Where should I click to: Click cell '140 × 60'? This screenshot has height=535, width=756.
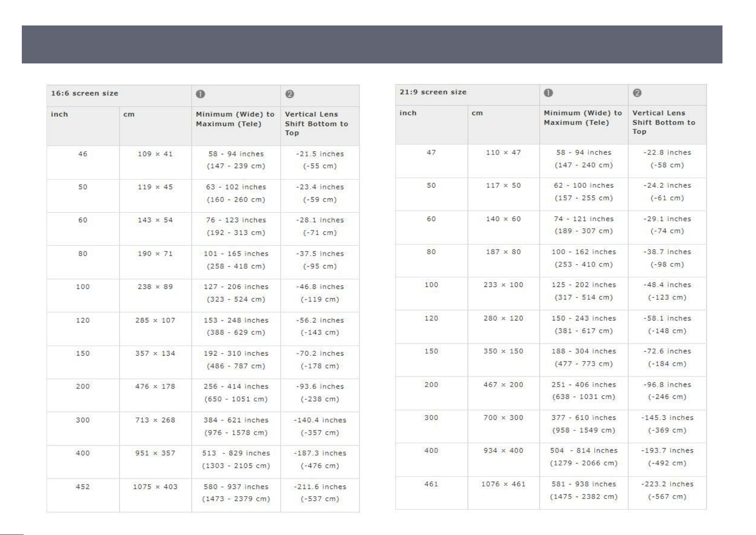503,219
